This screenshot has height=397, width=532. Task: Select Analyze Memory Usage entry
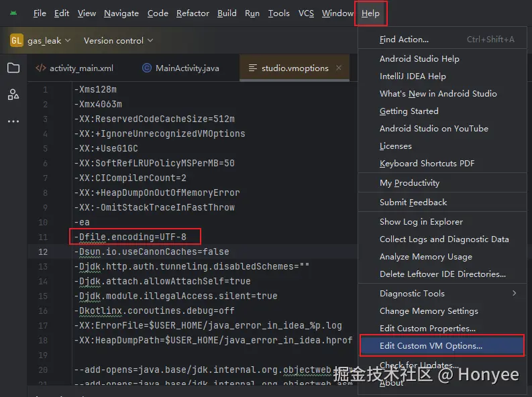click(x=442, y=257)
